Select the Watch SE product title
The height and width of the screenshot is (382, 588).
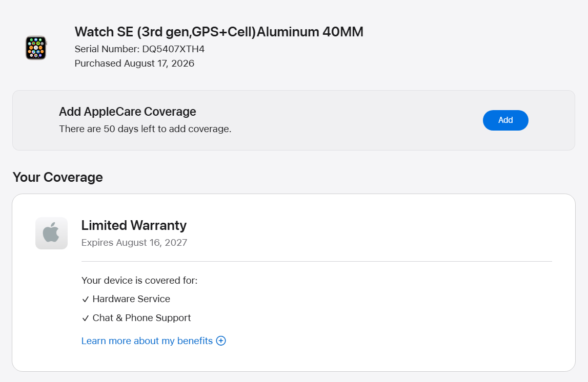pyautogui.click(x=219, y=32)
